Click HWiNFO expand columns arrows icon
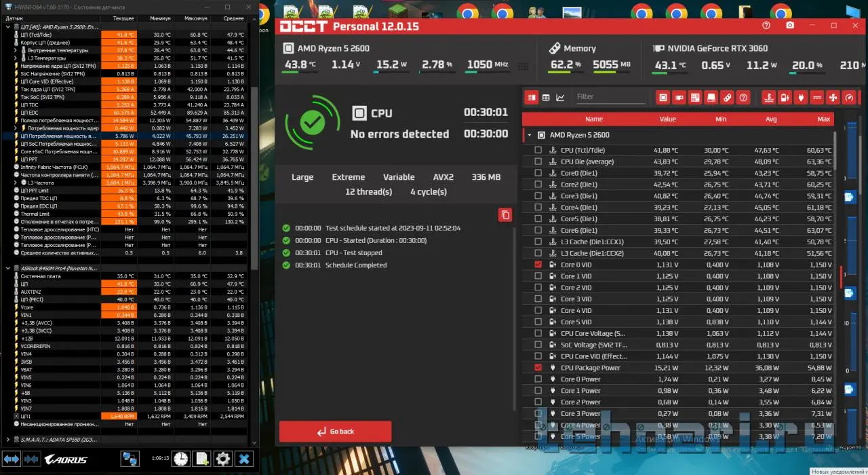Image resolution: width=868 pixels, height=475 pixels. [x=12, y=459]
